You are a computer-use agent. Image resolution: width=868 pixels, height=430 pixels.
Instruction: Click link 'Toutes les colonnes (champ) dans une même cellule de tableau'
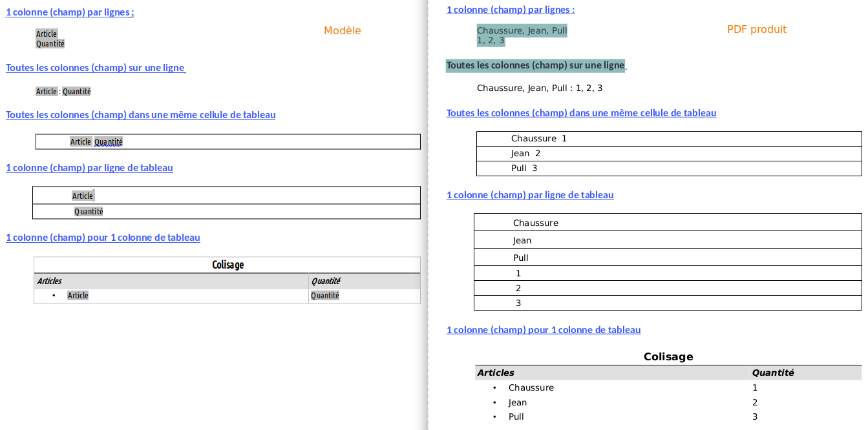[140, 115]
